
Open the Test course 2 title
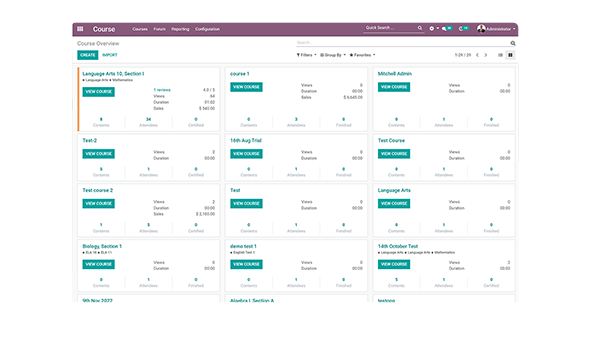[x=97, y=190]
